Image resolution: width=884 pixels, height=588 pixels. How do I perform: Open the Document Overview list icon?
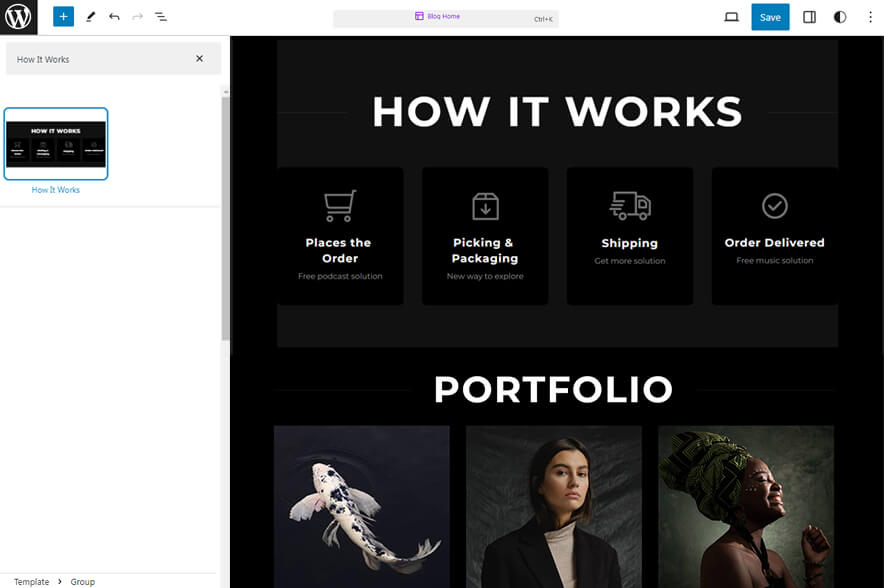click(x=161, y=16)
